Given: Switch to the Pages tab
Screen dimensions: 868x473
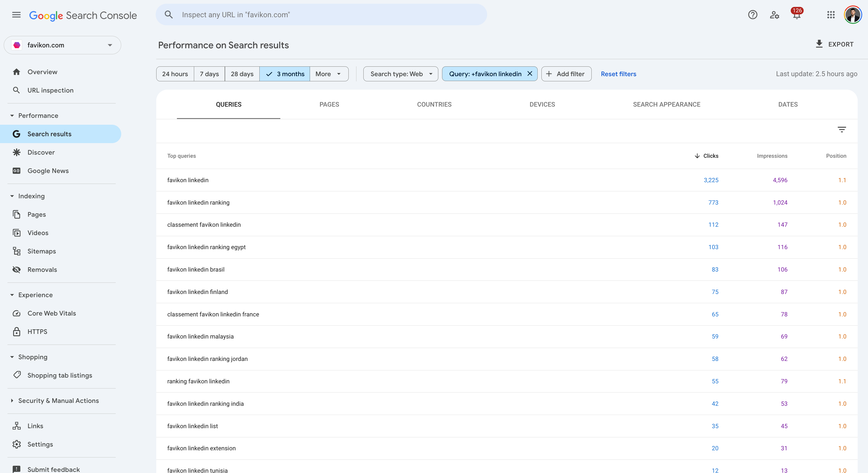Looking at the screenshot, I should click(329, 105).
